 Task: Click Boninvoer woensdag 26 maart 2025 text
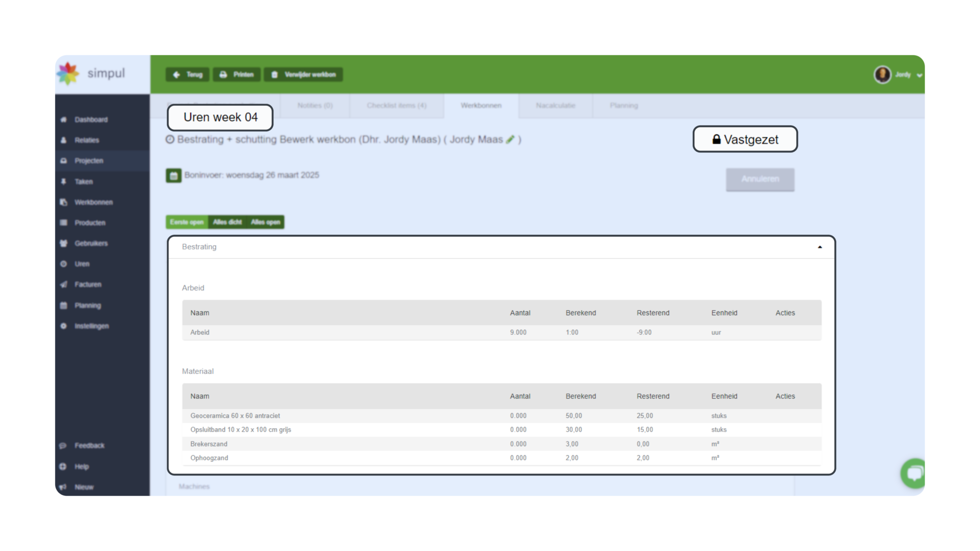(x=252, y=175)
